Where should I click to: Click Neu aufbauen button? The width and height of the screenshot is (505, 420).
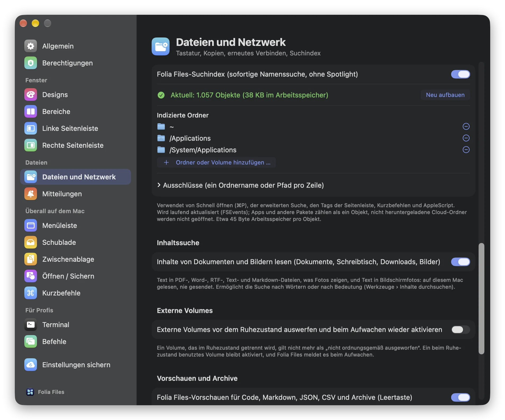(x=445, y=95)
